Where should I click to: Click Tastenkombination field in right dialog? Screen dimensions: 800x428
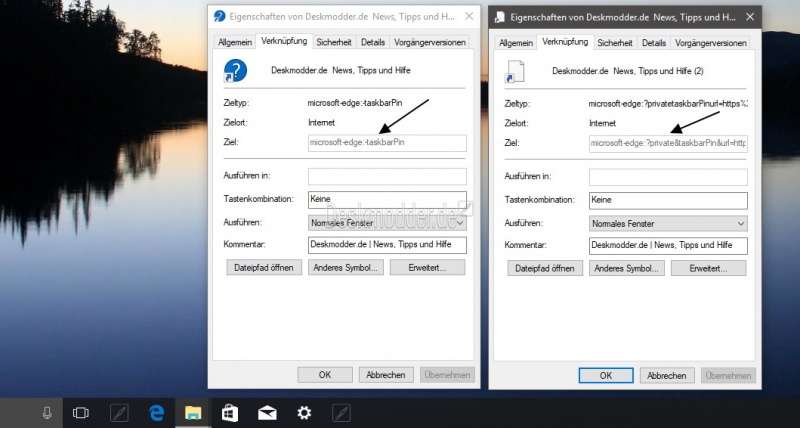click(x=668, y=200)
